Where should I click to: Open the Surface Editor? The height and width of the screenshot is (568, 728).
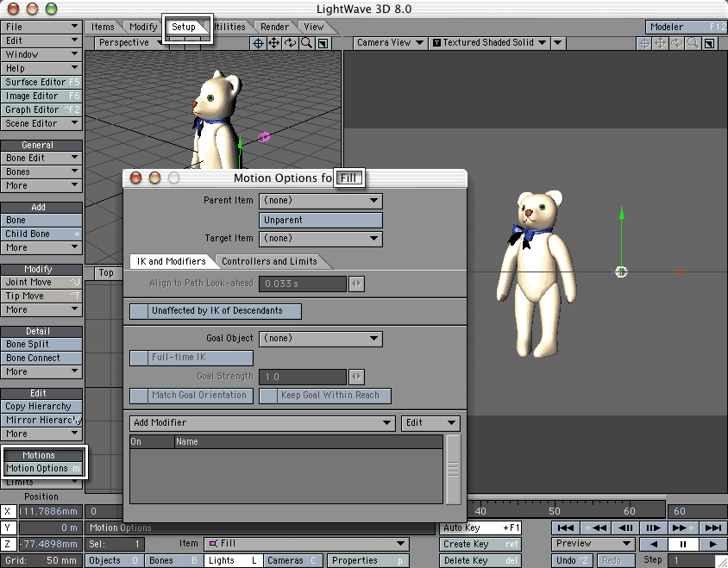41,82
